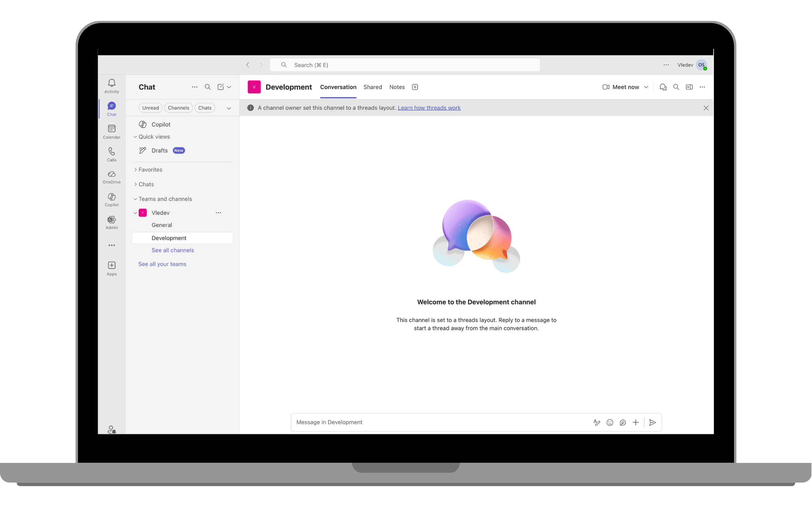Open the Loop components icon in compose box
The width and height of the screenshot is (812, 507).
tap(623, 423)
